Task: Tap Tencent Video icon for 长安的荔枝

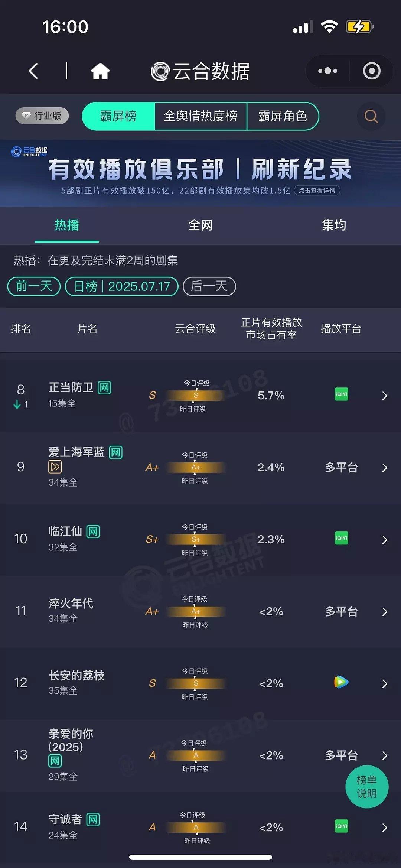Action: 341,682
